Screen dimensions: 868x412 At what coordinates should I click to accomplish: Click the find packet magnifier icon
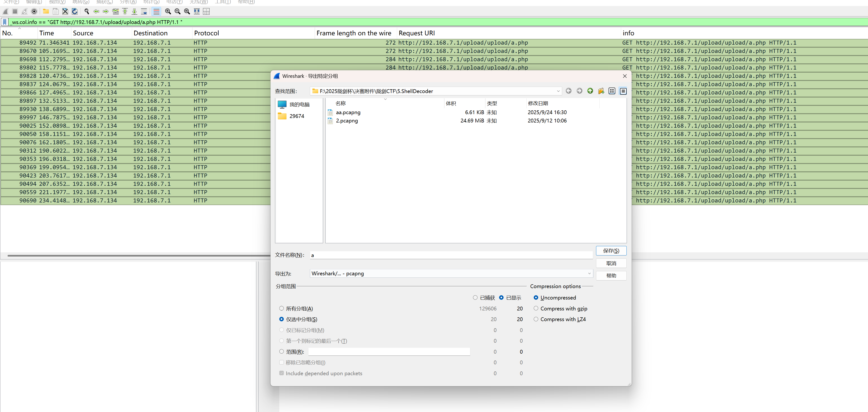[87, 11]
